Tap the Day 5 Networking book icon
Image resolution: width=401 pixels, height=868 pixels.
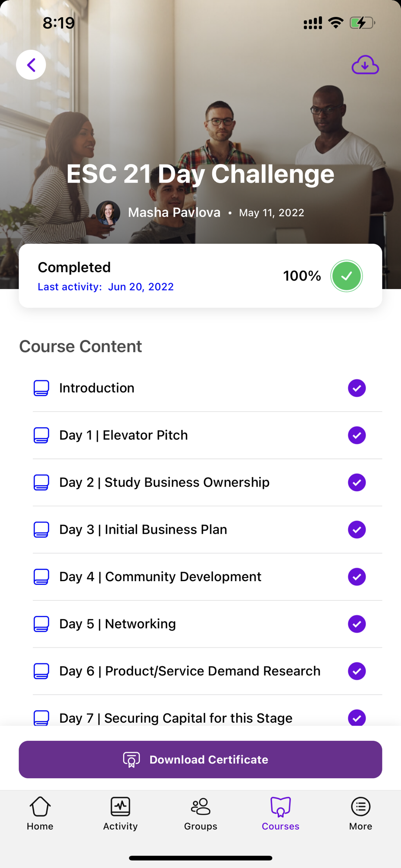click(41, 624)
